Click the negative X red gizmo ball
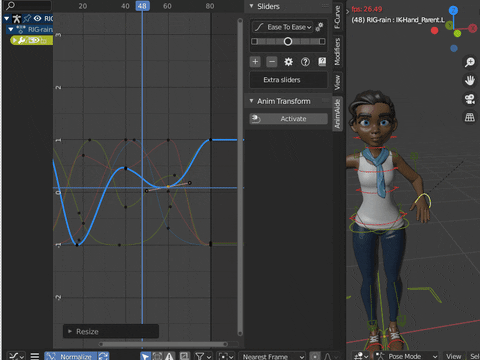Image resolution: width=480 pixels, height=360 pixels. (434, 31)
